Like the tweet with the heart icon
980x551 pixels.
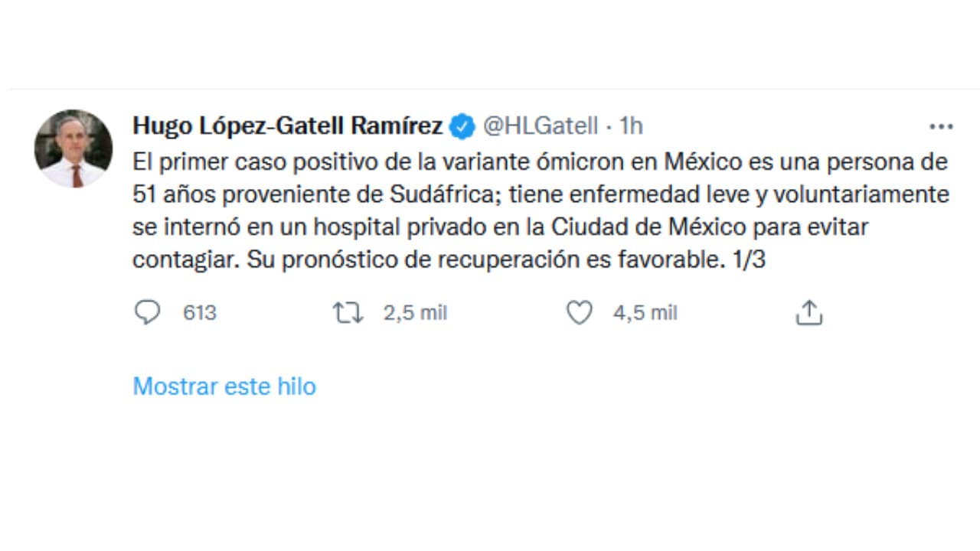tap(580, 312)
